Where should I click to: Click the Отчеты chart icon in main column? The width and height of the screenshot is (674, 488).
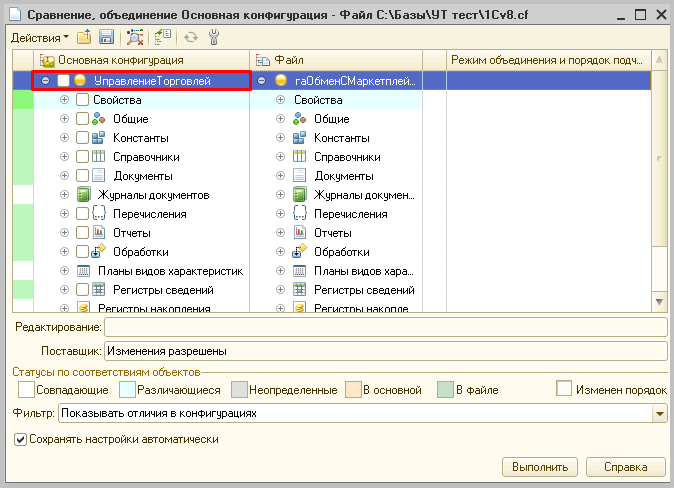point(99,233)
